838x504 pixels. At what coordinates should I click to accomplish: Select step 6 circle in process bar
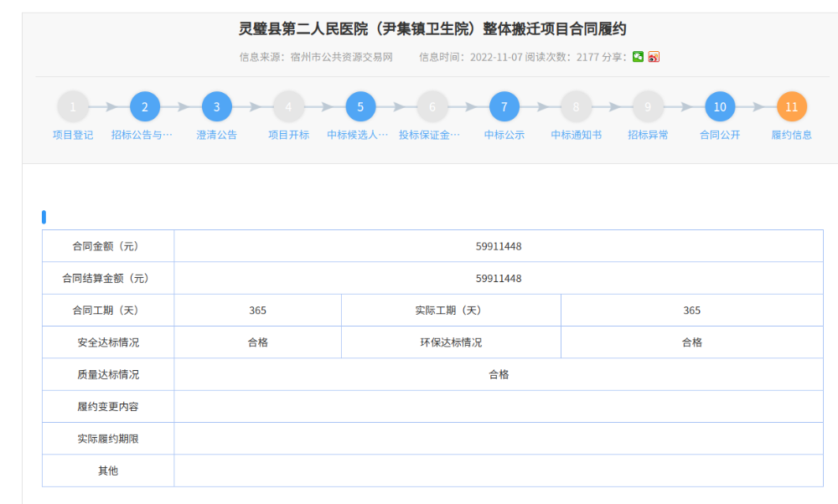432,107
